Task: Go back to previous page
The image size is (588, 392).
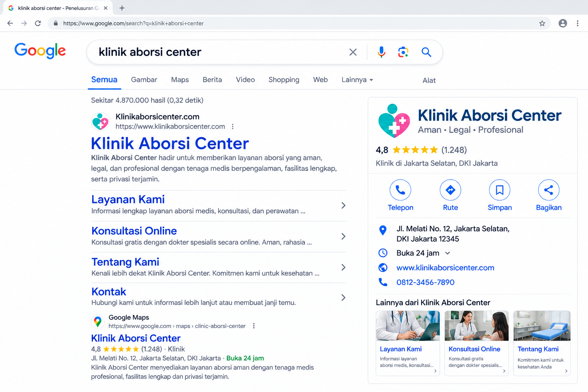Action: (10, 23)
